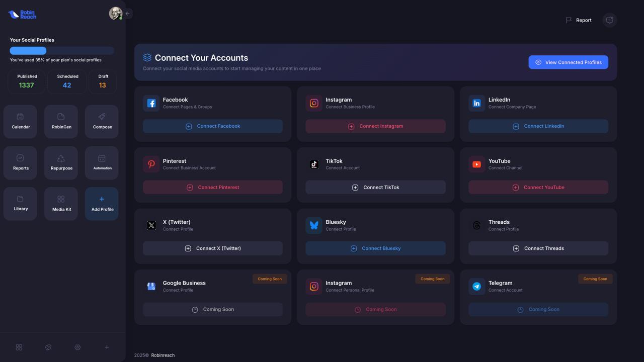Open the Media Kit tile
This screenshot has width=644, height=362.
61,204
